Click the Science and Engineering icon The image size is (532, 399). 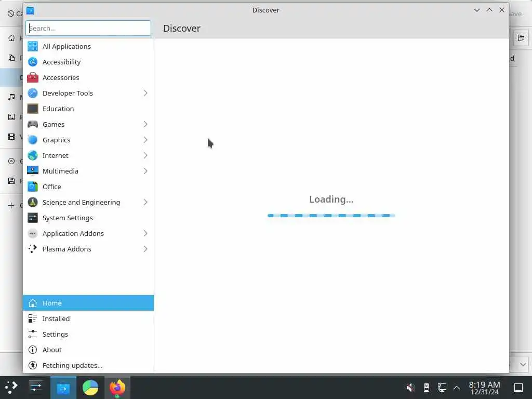[x=33, y=202]
